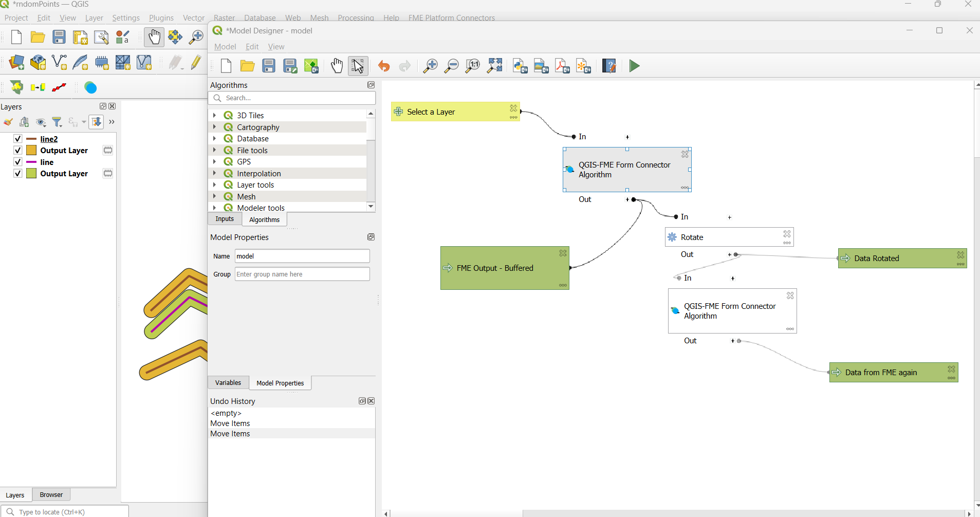Screen dimensions: 980x517
Task: Expand the Layer tools group
Action: (x=215, y=184)
